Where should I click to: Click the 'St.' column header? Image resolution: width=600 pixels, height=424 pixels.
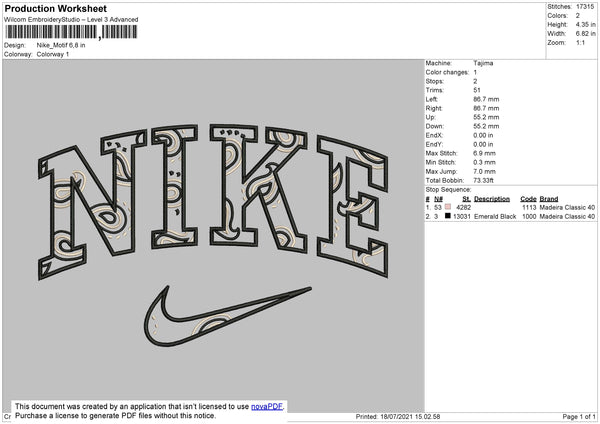click(466, 199)
